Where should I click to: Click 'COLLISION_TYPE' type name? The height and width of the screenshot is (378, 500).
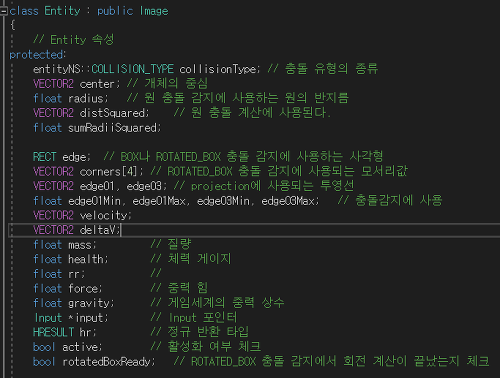tap(133, 69)
